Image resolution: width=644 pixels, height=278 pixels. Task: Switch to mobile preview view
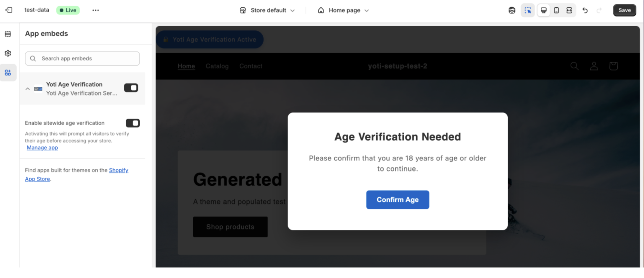pos(556,10)
